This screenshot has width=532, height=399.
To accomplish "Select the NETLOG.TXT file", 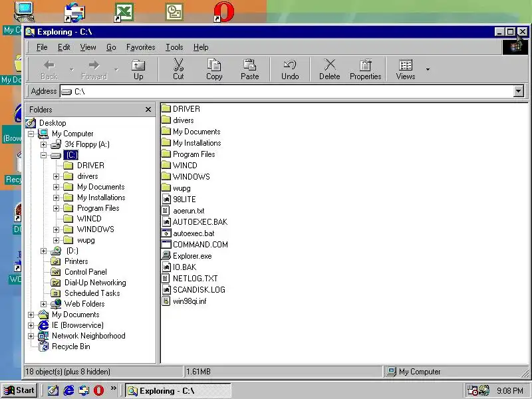I will [x=190, y=279].
